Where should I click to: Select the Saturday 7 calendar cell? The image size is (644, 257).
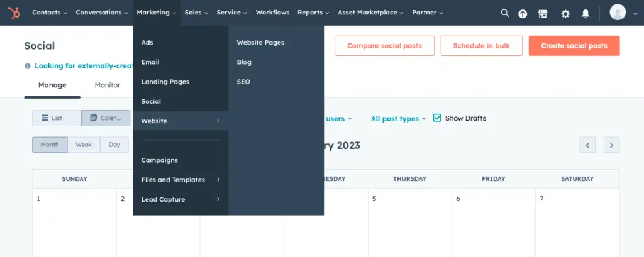click(577, 222)
